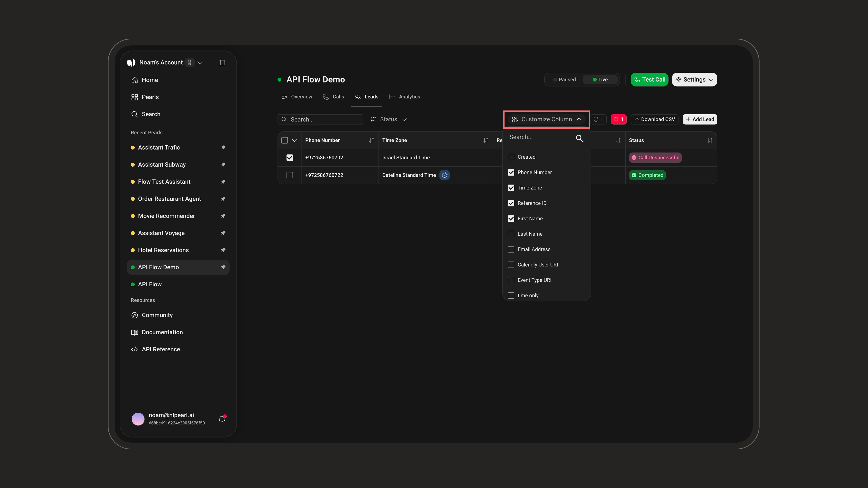Unpin API Flow Demo pearl
Viewport: 868px width, 488px height.
[223, 267]
